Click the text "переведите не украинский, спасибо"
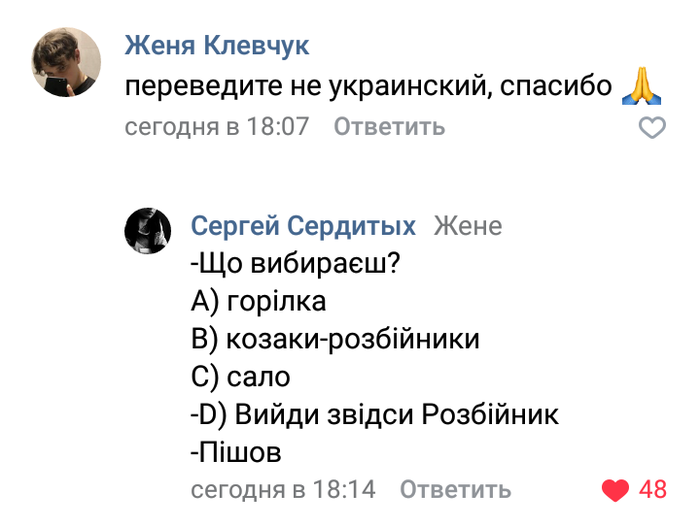This screenshot has width=700, height=526. [x=368, y=87]
